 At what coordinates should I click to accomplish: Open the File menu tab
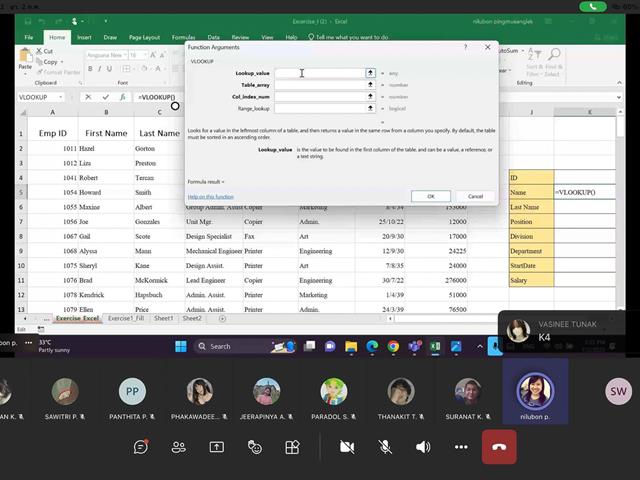(29, 37)
